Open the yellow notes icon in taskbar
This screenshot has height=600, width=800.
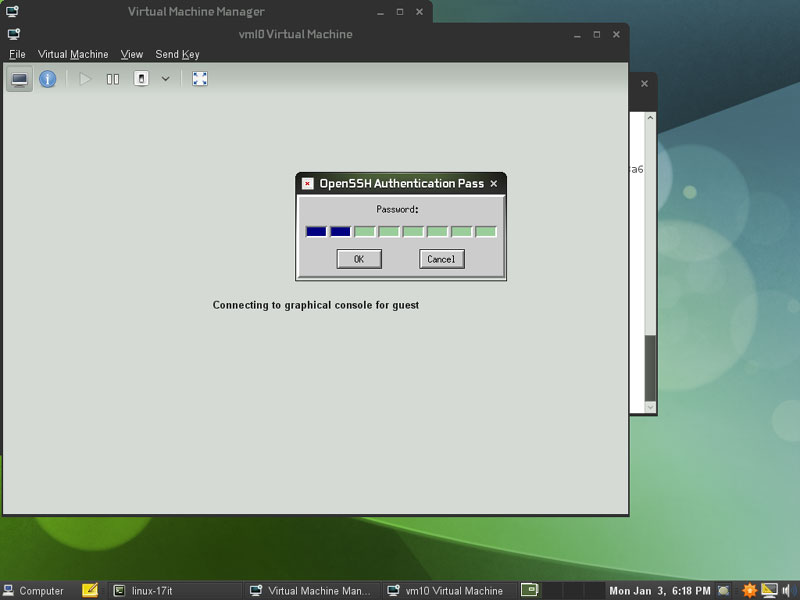90,590
